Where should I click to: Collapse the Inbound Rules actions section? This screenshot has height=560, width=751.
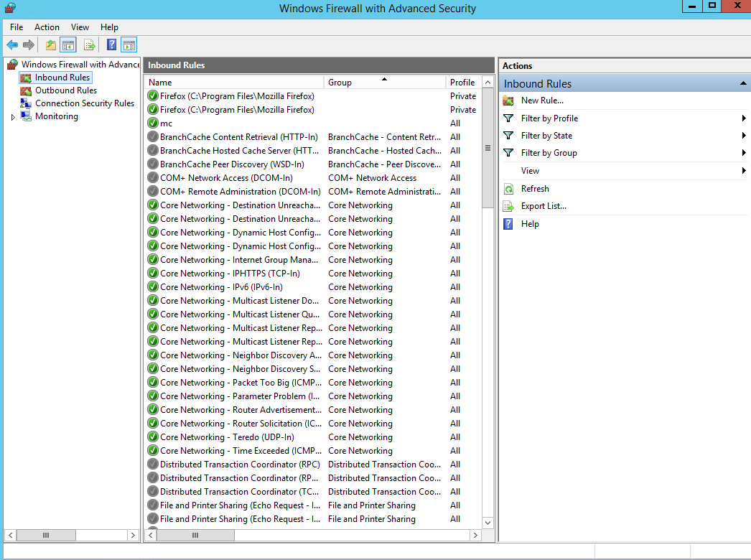point(743,84)
